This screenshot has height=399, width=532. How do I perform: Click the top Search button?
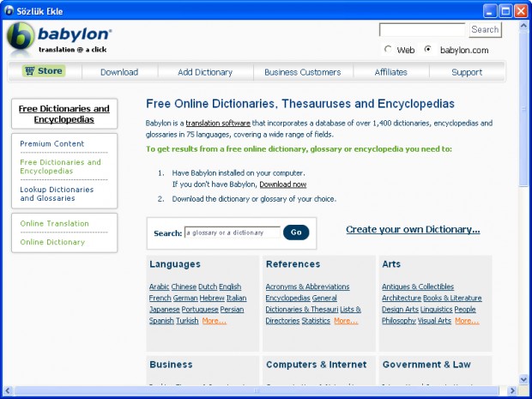click(485, 30)
